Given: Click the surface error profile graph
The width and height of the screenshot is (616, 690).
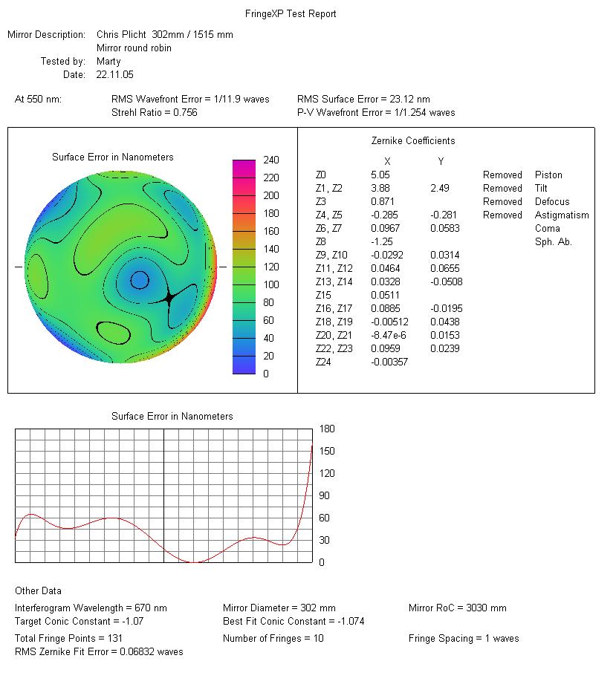Looking at the screenshot, I should pyautogui.click(x=163, y=495).
